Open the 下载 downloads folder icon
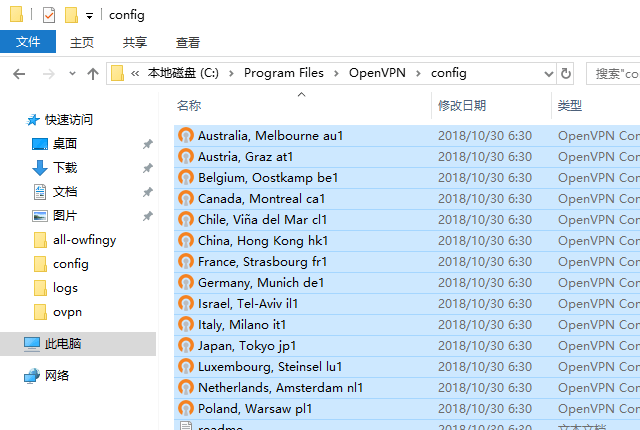Image resolution: width=640 pixels, height=430 pixels. 40,168
